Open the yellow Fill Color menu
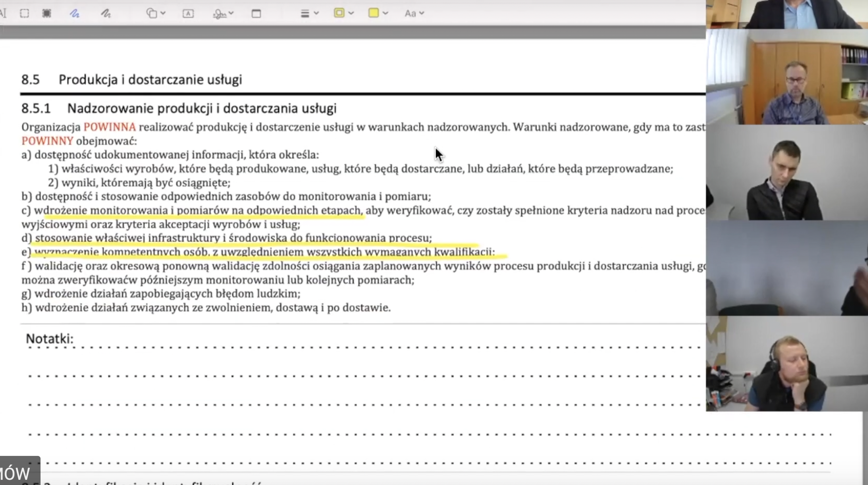The height and width of the screenshot is (485, 868). click(378, 13)
